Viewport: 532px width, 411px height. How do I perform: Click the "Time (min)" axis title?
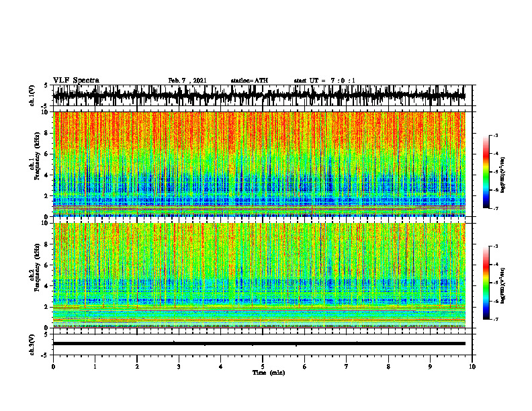[269, 373]
